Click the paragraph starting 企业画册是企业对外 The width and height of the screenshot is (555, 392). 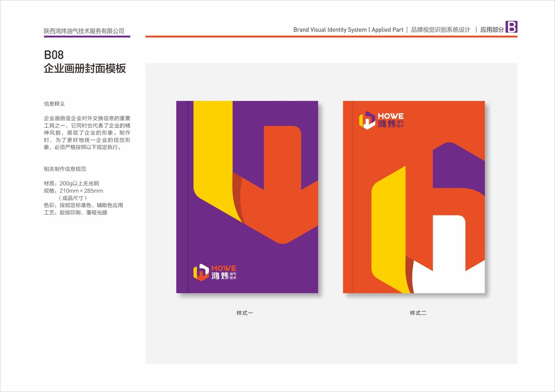tap(87, 133)
